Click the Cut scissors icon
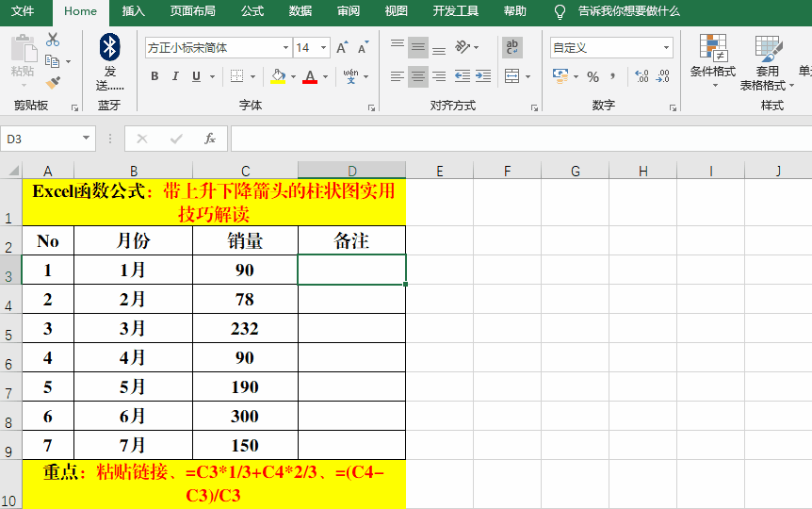 pyautogui.click(x=53, y=40)
